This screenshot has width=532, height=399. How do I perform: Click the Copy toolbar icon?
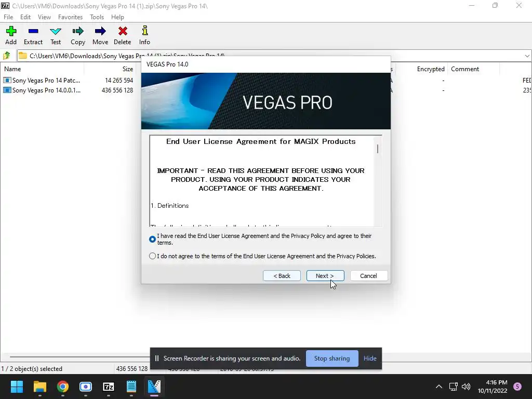click(x=78, y=32)
